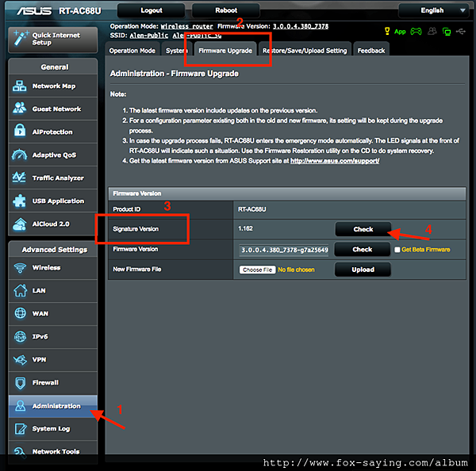Screen dimensions: 476x471
Task: Click the green App status label
Action: (400, 32)
